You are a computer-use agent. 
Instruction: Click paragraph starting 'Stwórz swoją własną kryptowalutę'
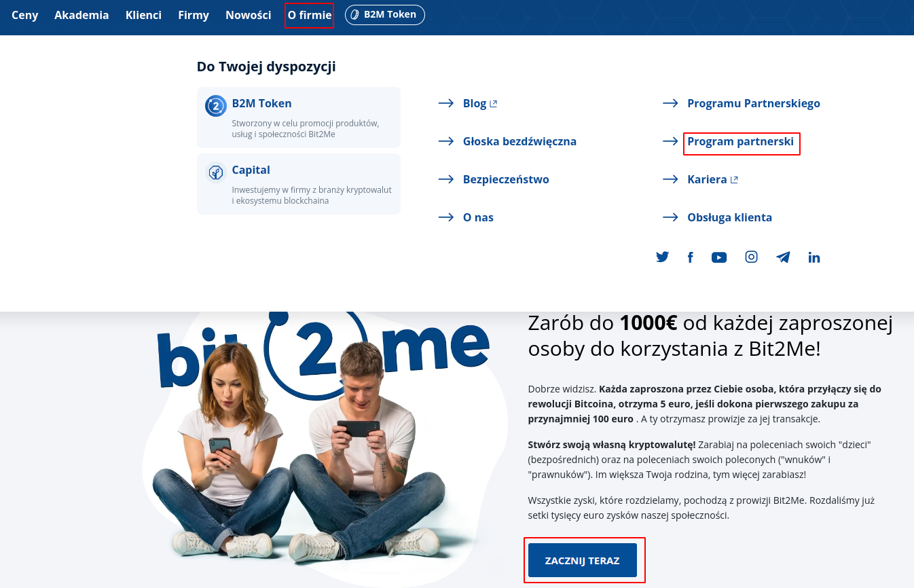[x=699, y=460]
